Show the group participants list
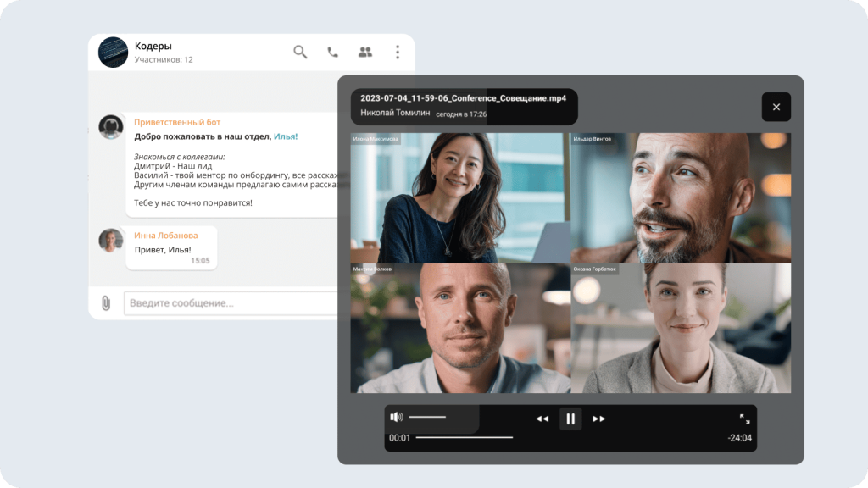Image resolution: width=868 pixels, height=488 pixels. coord(365,52)
